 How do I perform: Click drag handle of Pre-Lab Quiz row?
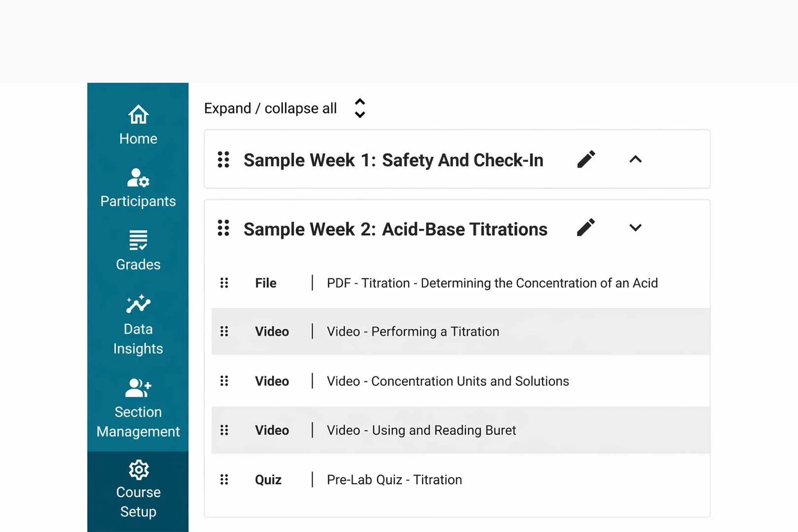tap(224, 479)
